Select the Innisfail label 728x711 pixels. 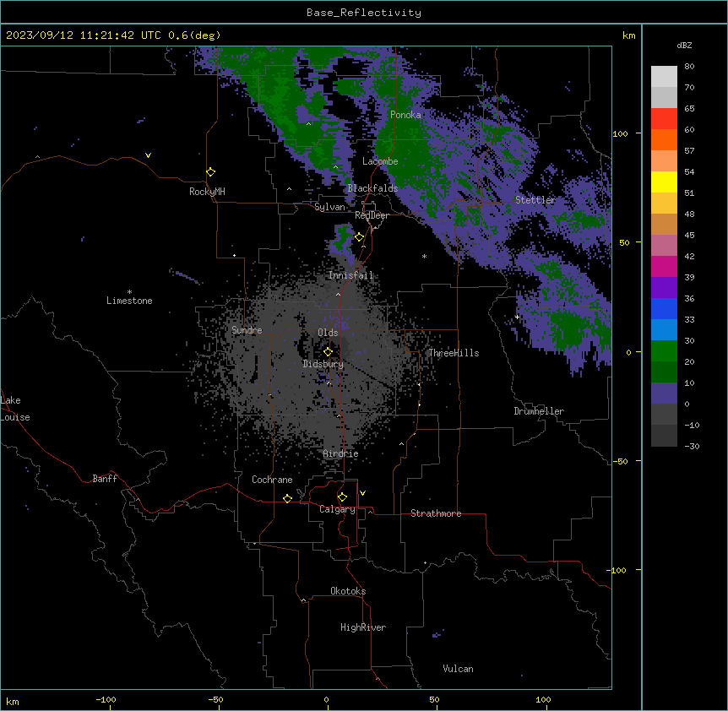click(350, 275)
